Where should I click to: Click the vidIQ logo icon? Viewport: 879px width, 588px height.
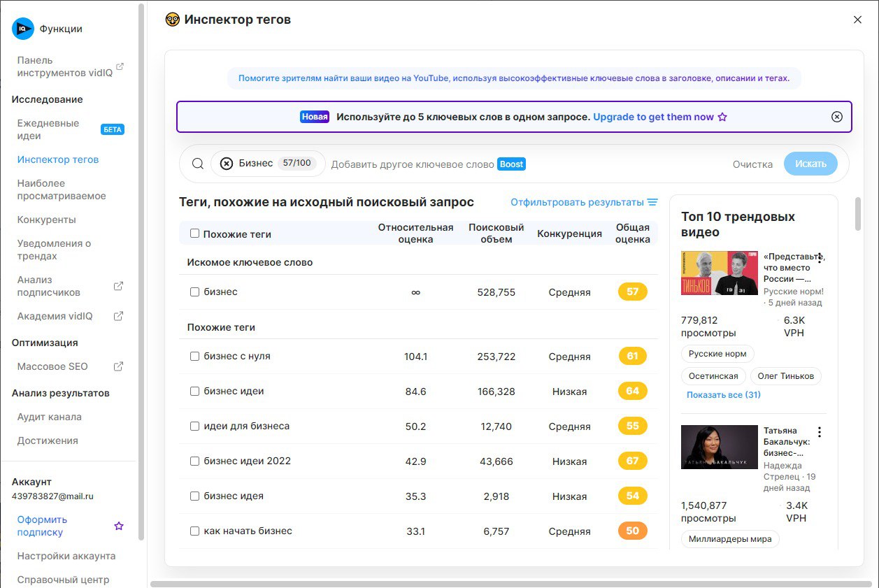coord(23,29)
